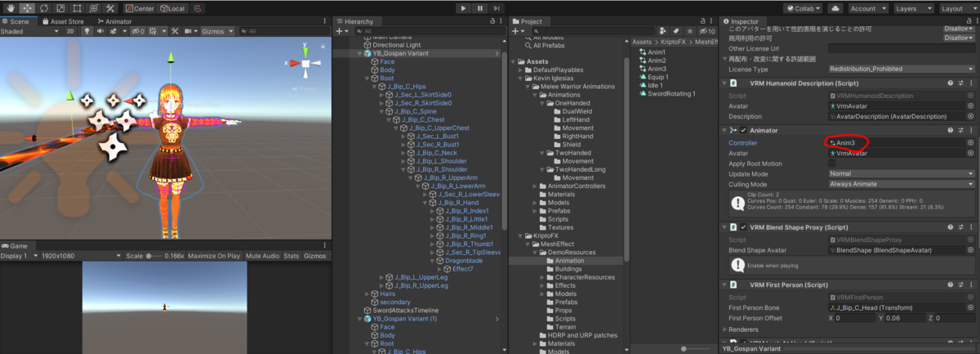Select the Scale tool
The width and height of the screenshot is (980, 354).
tap(59, 8)
